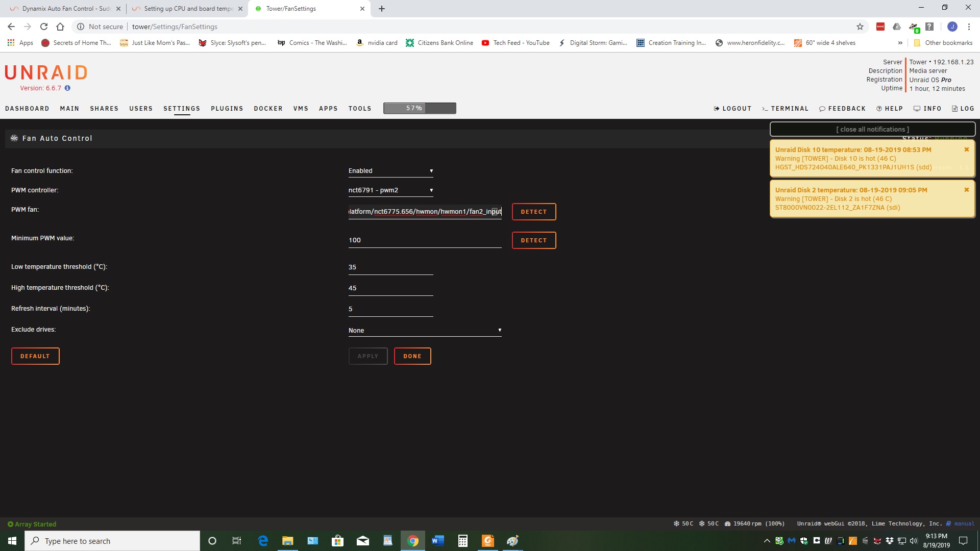The width and height of the screenshot is (980, 551).
Task: Open the VMs menu
Action: [x=301, y=109]
